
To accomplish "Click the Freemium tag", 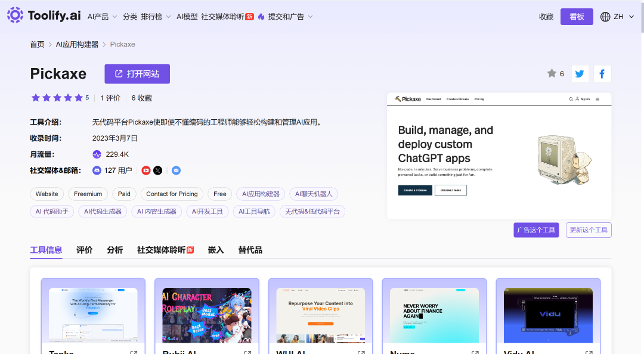I will [88, 194].
